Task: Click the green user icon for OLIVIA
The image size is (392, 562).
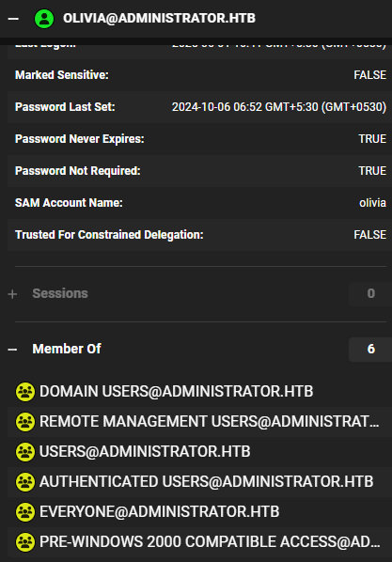Action: point(44,19)
